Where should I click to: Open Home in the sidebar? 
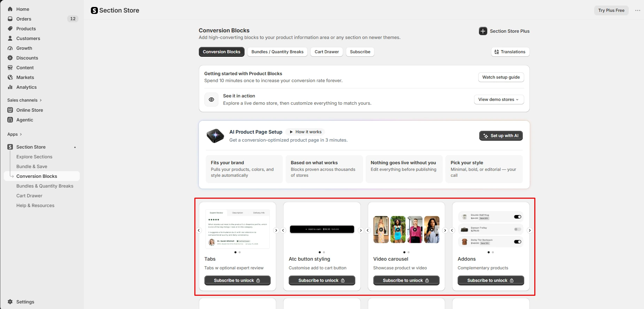tap(23, 9)
